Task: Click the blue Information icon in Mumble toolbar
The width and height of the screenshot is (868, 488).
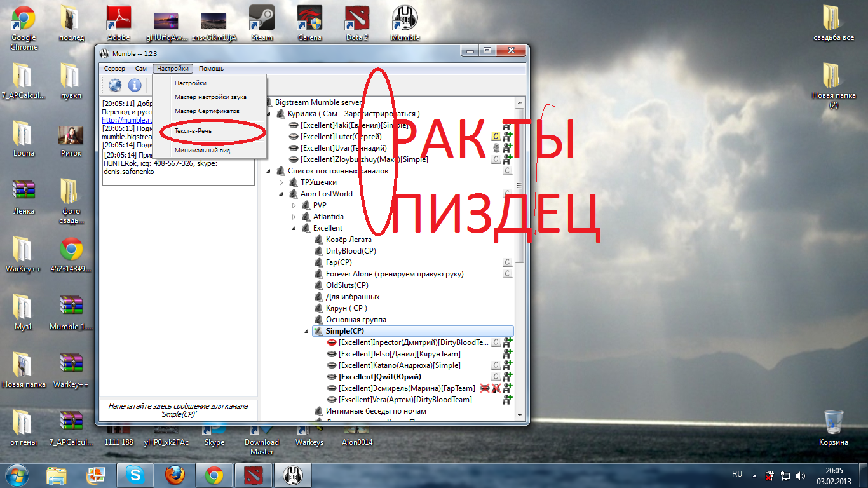Action: (x=135, y=85)
